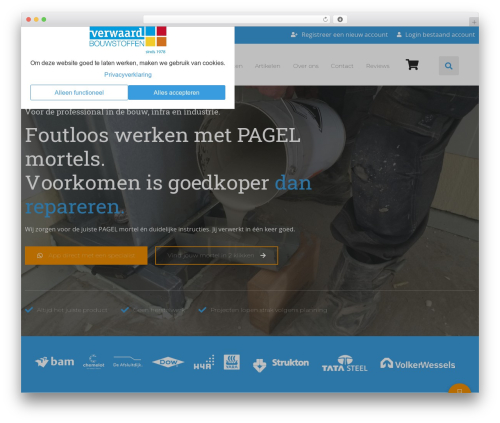Click the Tata Steel logo
500x423 pixels.
(345, 363)
